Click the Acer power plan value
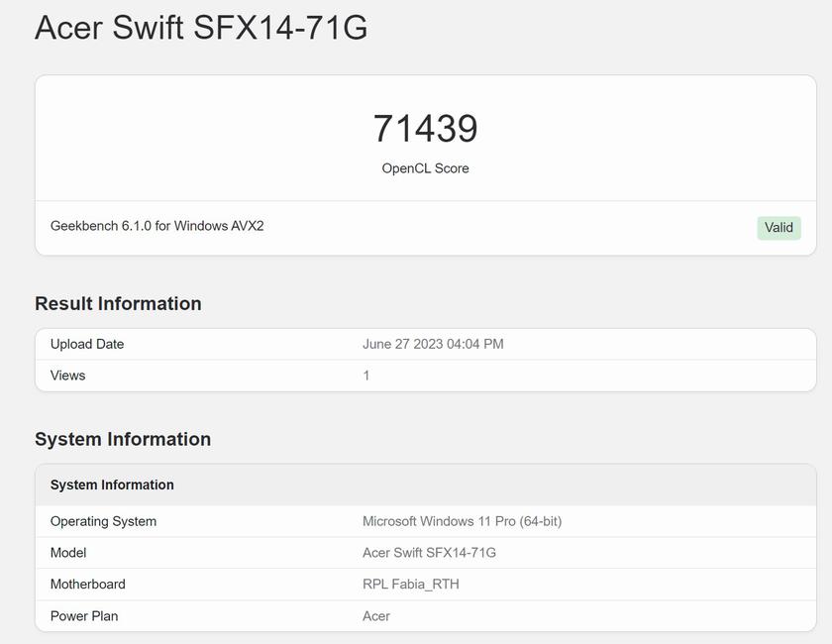This screenshot has height=644, width=832. click(376, 616)
